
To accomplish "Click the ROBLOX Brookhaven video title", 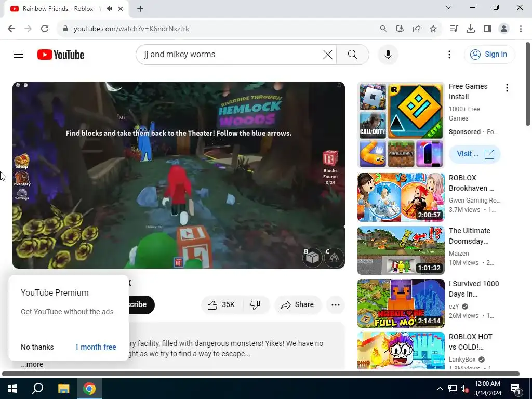I will (471, 183).
